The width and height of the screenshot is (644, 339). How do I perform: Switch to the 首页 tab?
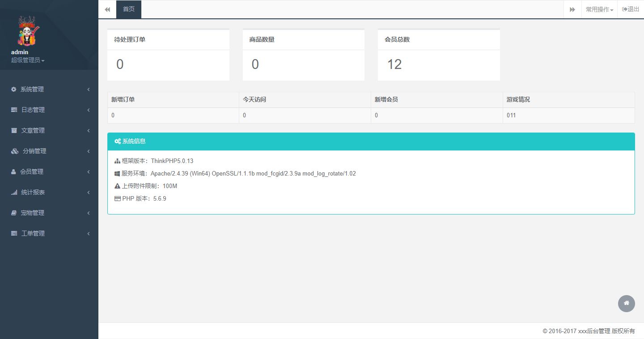129,9
